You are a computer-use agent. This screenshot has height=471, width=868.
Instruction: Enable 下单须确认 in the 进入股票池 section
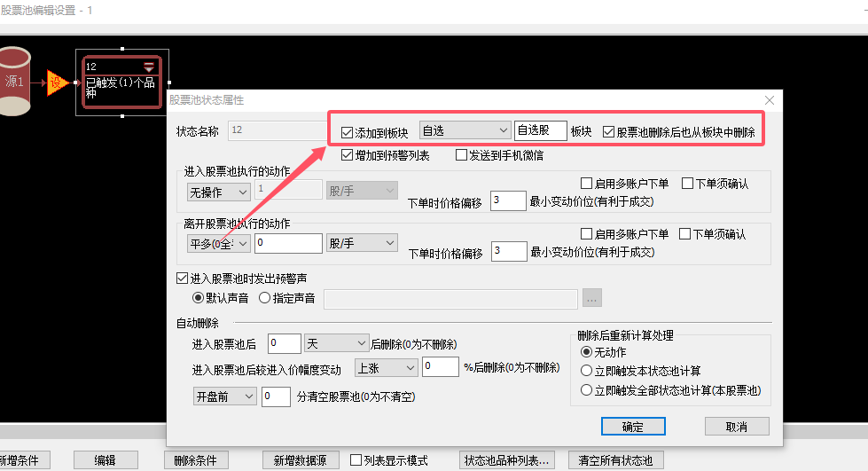coord(687,184)
